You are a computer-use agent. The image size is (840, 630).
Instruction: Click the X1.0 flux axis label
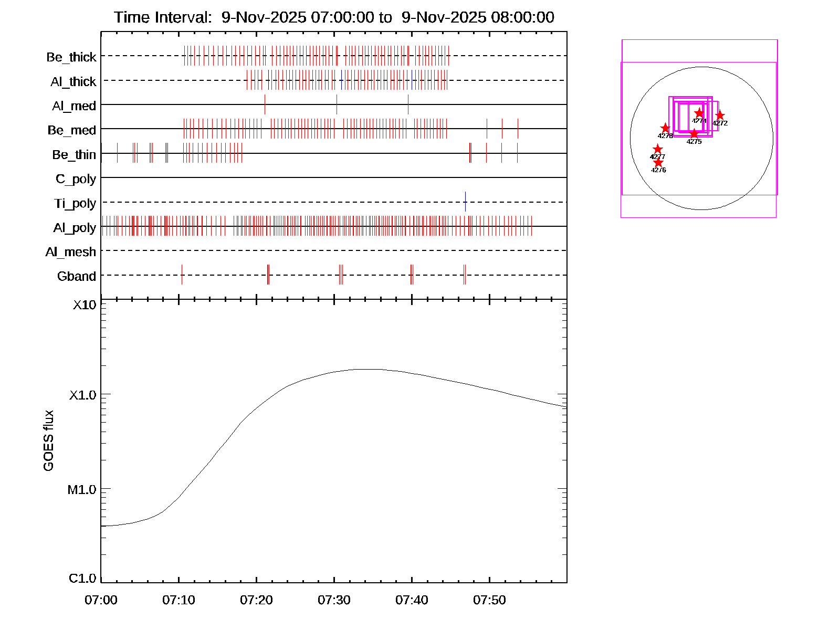[83, 395]
